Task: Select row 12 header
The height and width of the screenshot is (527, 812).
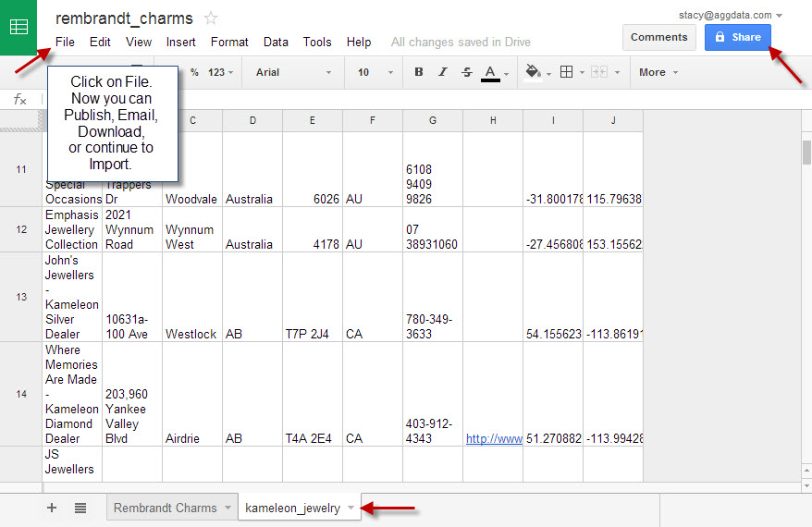Action: click(21, 229)
